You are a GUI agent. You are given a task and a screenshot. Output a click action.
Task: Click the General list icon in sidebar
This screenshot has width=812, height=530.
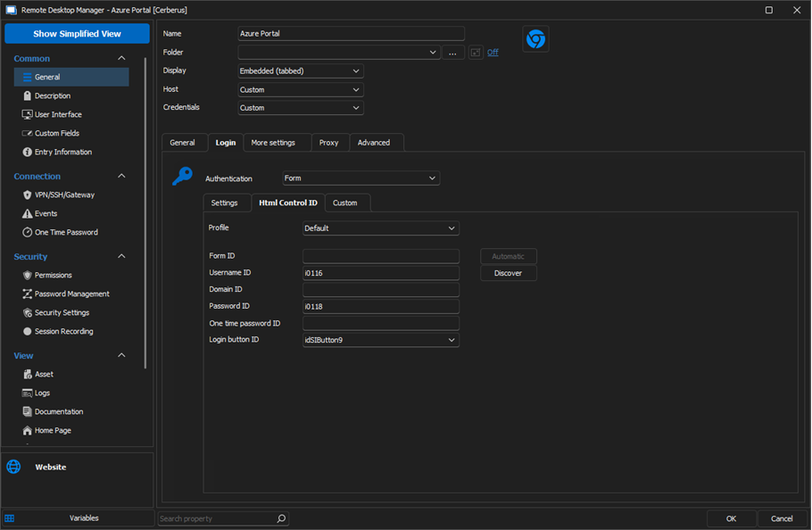point(28,77)
